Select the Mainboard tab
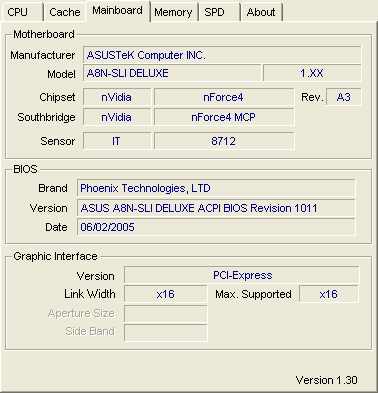The width and height of the screenshot is (378, 393). point(117,11)
